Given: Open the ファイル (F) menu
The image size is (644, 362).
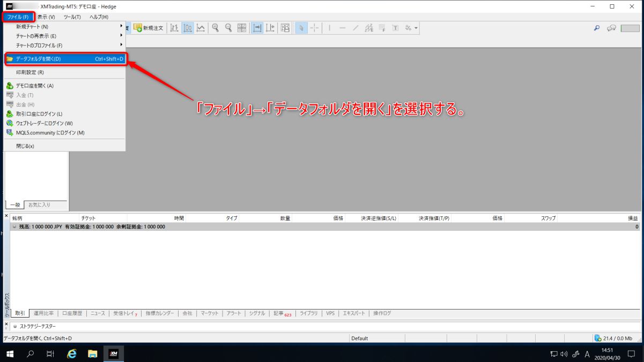Looking at the screenshot, I should (x=18, y=17).
